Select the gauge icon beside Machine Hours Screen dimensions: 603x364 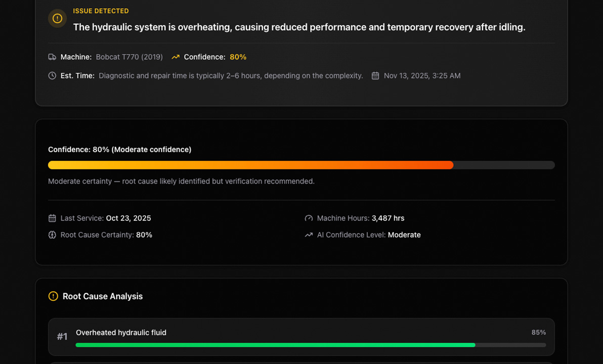pyautogui.click(x=309, y=218)
